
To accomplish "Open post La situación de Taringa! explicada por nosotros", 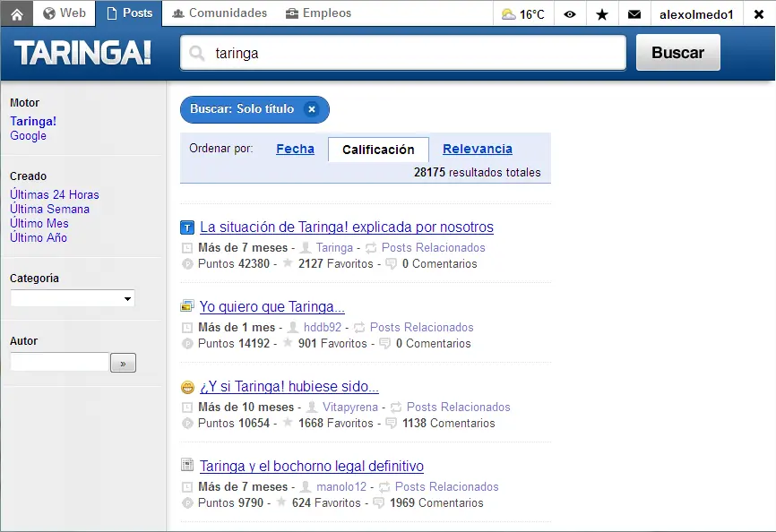I will click(347, 227).
